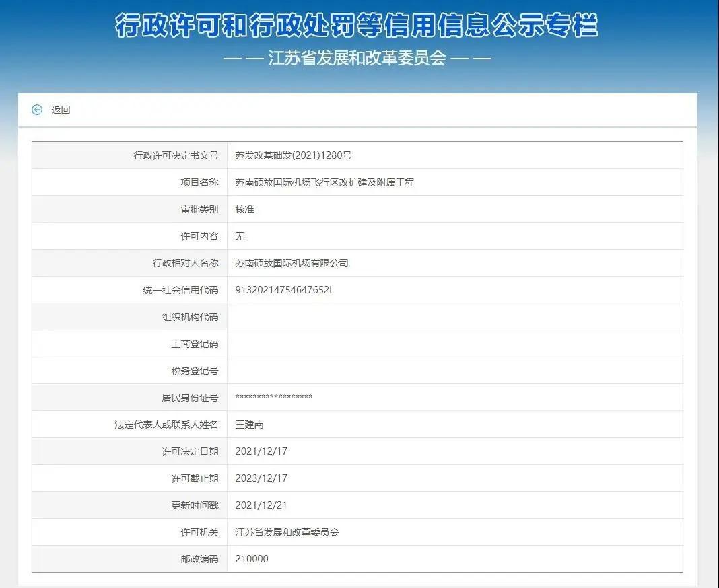This screenshot has width=719, height=588.
Task: Click the permit expiry date 2023/12/17
Action: pyautogui.click(x=261, y=478)
